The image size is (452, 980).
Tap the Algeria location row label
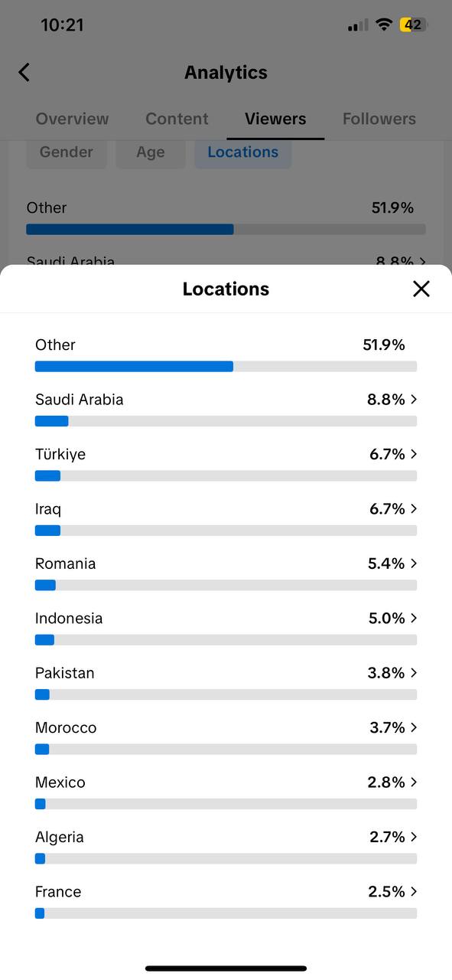tap(60, 837)
